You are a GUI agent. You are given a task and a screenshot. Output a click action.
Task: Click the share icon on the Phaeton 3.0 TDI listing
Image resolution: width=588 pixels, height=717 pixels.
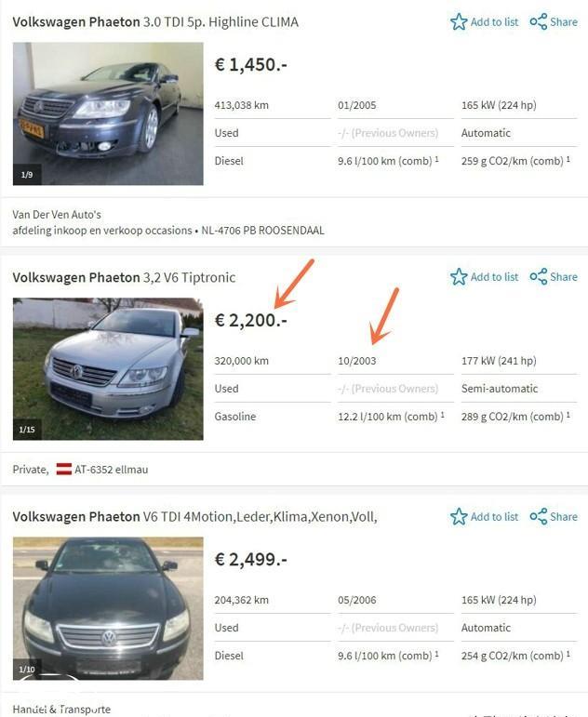pos(538,21)
